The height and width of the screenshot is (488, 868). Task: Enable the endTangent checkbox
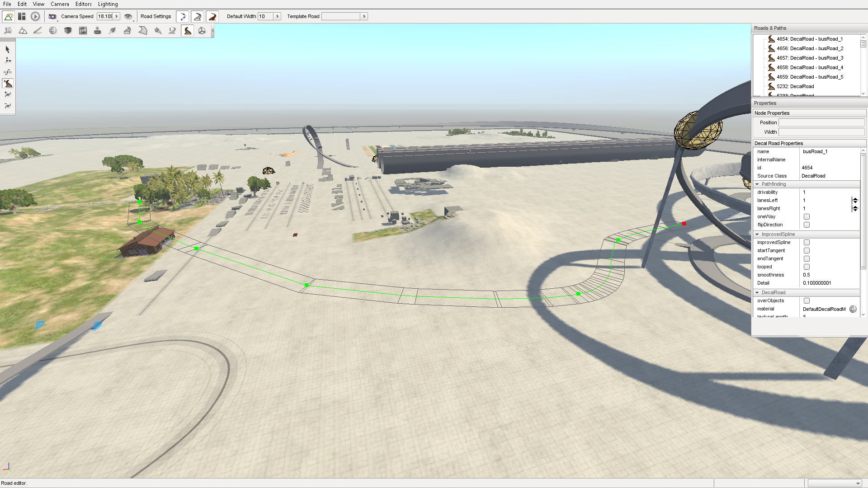tap(807, 259)
